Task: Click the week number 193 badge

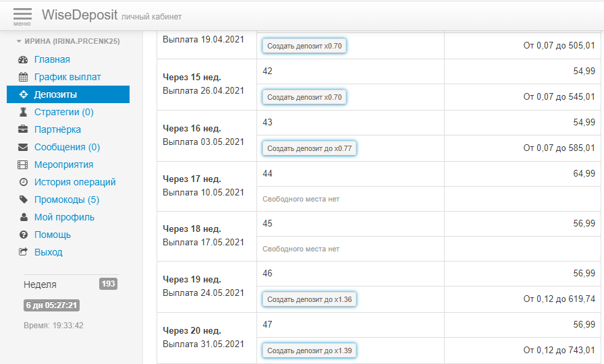Action: pyautogui.click(x=108, y=284)
